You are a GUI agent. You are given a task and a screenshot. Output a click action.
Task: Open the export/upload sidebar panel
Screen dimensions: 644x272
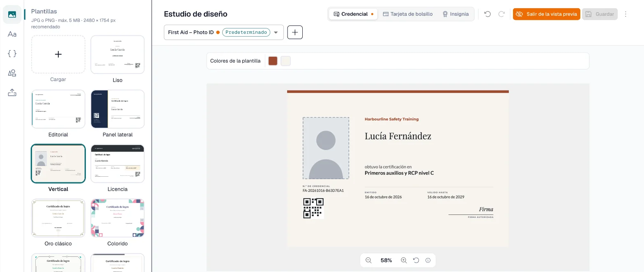tap(12, 92)
